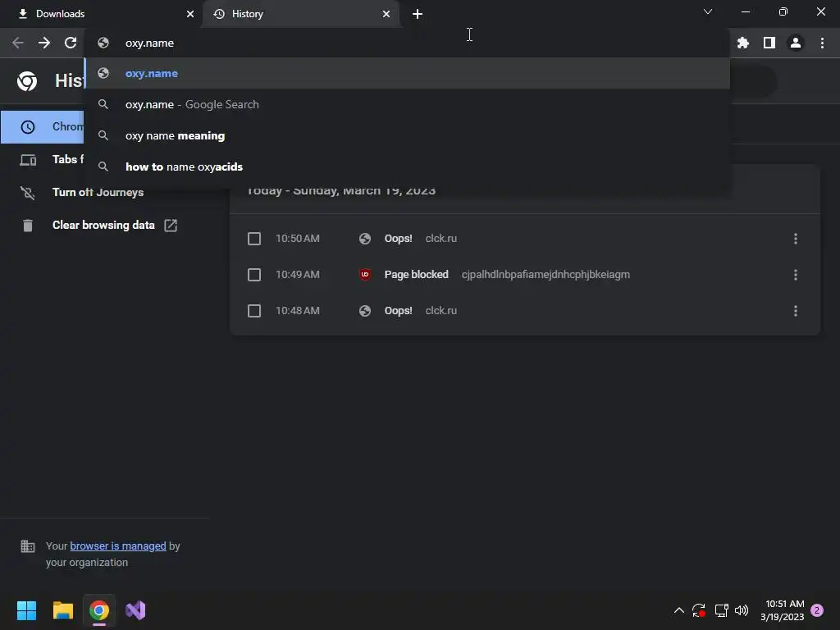Click the network icon in system tray
The height and width of the screenshot is (630, 840).
pos(722,610)
